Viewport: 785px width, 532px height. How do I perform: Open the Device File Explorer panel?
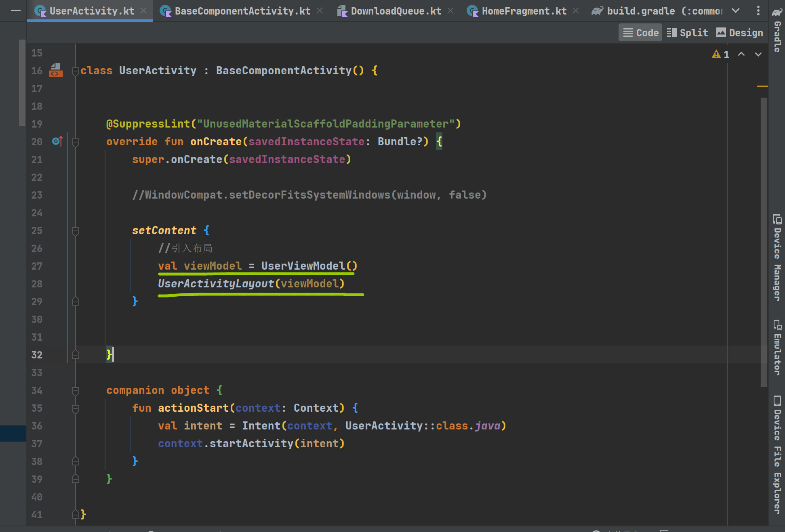click(777, 455)
